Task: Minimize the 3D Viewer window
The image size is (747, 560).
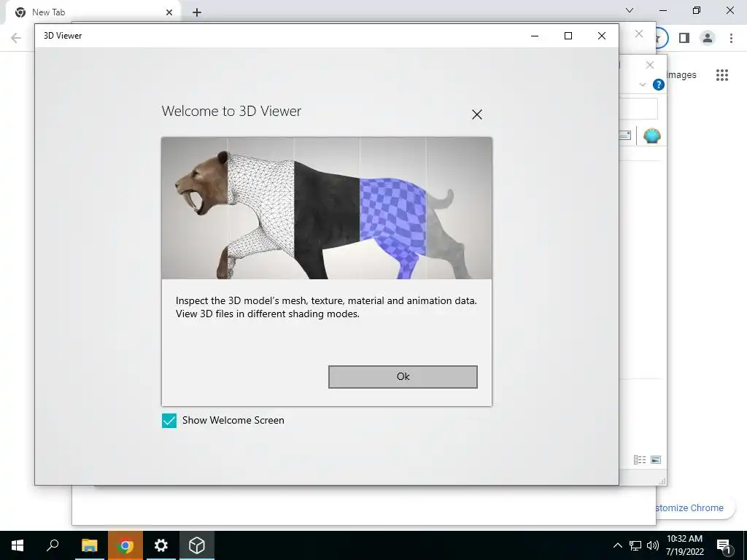Action: pos(535,36)
